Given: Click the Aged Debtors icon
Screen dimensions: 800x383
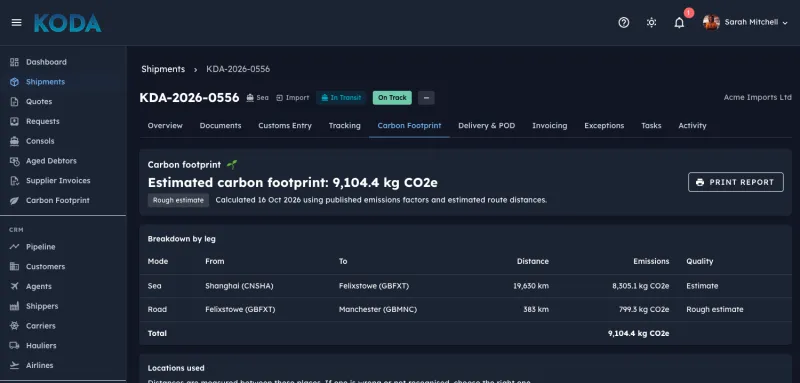Looking at the screenshot, I should click(x=14, y=161).
